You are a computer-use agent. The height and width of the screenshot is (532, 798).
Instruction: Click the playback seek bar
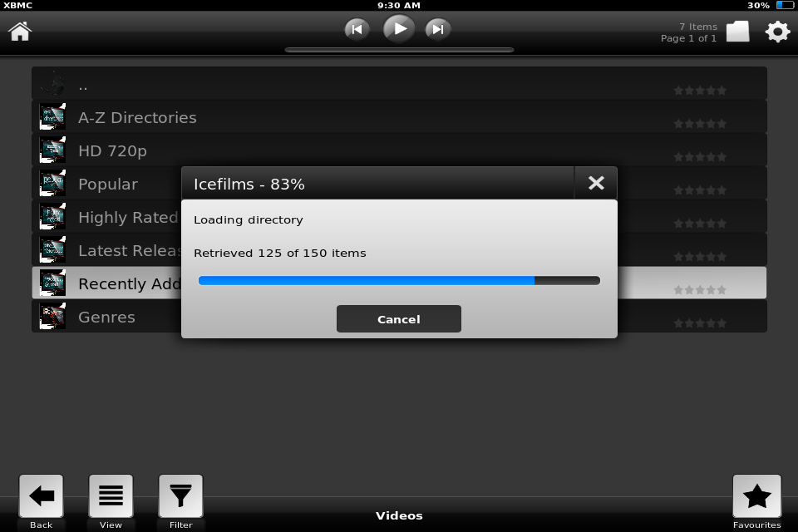pyautogui.click(x=399, y=50)
